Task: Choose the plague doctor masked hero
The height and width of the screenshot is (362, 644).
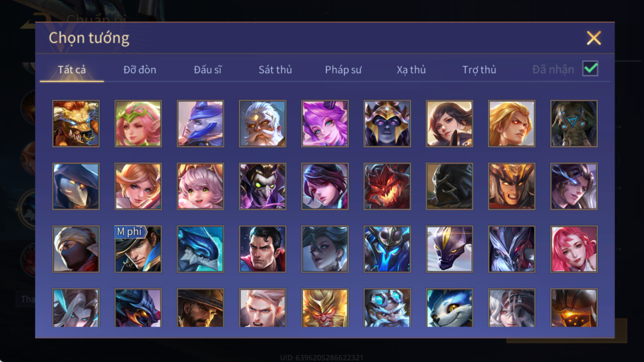Action: click(76, 186)
